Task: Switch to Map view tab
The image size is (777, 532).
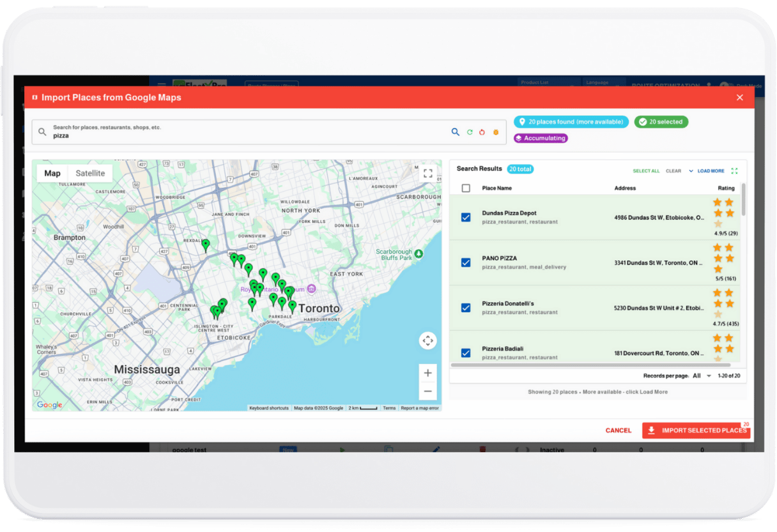Action: pos(52,174)
